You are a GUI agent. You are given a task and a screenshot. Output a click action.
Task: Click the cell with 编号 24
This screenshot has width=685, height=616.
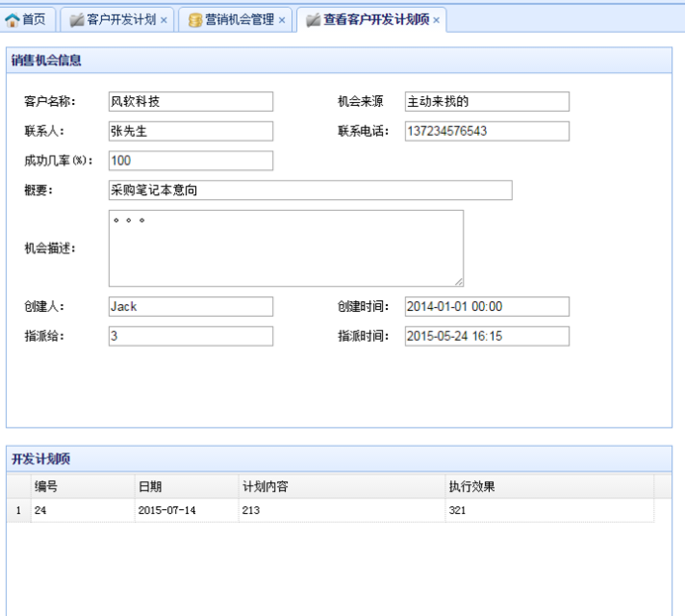coord(82,510)
